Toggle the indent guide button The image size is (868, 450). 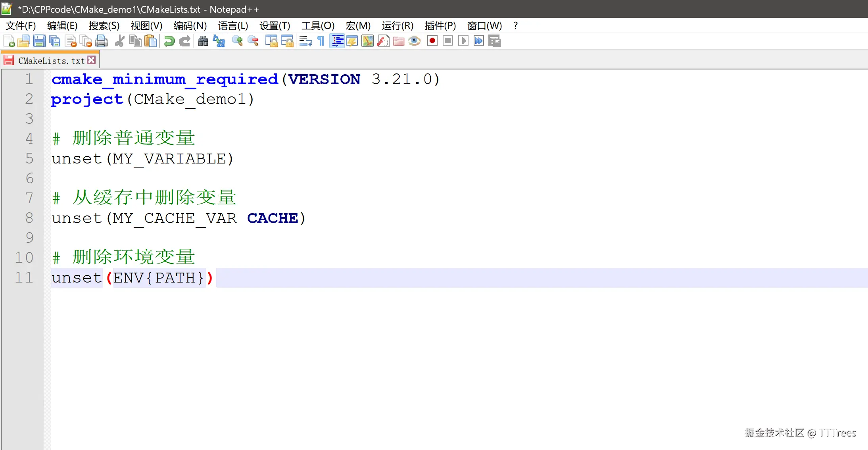point(337,41)
